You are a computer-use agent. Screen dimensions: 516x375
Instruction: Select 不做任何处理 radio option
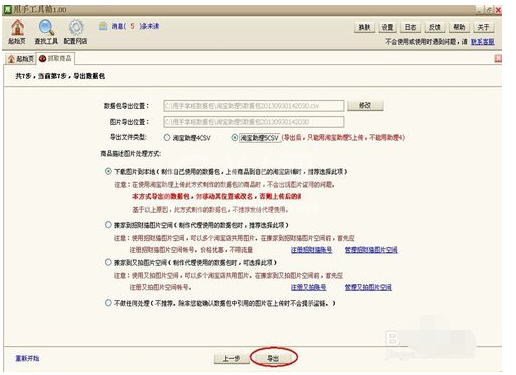pos(220,303)
